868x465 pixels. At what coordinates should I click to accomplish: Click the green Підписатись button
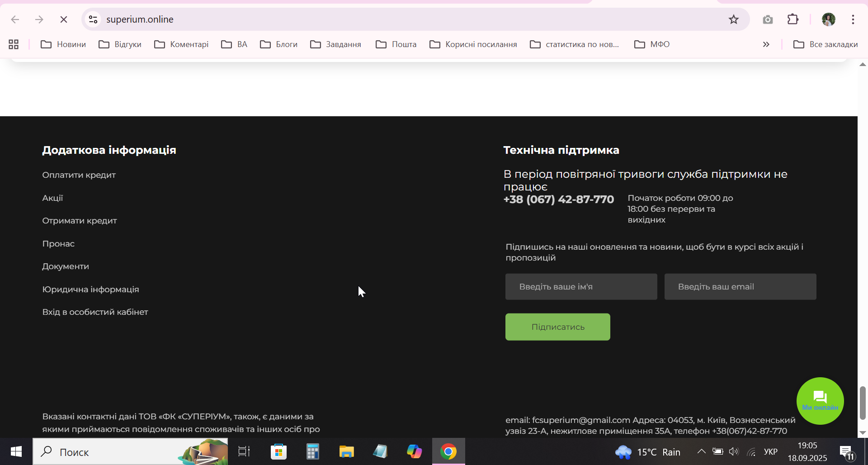point(558,327)
